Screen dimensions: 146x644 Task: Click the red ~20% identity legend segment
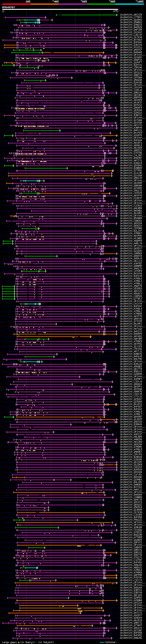click(x=16, y=4)
